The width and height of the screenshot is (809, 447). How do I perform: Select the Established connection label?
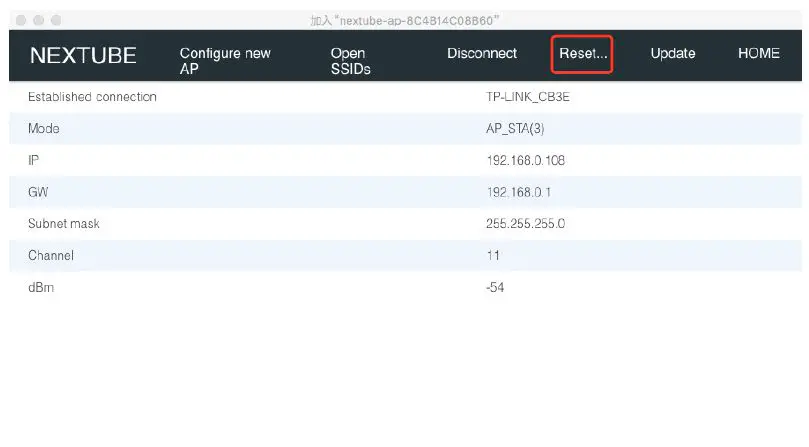tap(92, 97)
